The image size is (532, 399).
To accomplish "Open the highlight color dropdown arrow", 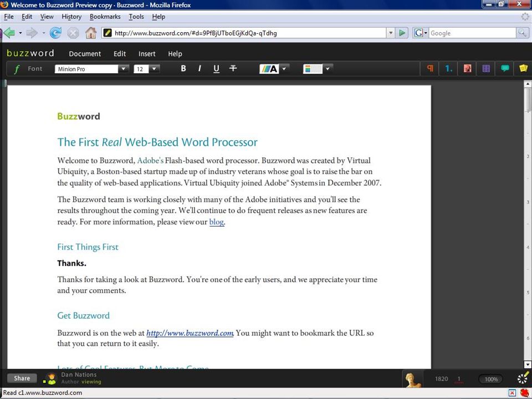I will tap(328, 69).
